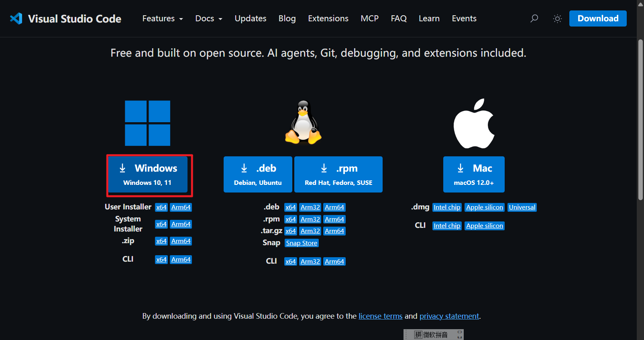Select User Installer x64 link
The width and height of the screenshot is (644, 340).
[161, 207]
